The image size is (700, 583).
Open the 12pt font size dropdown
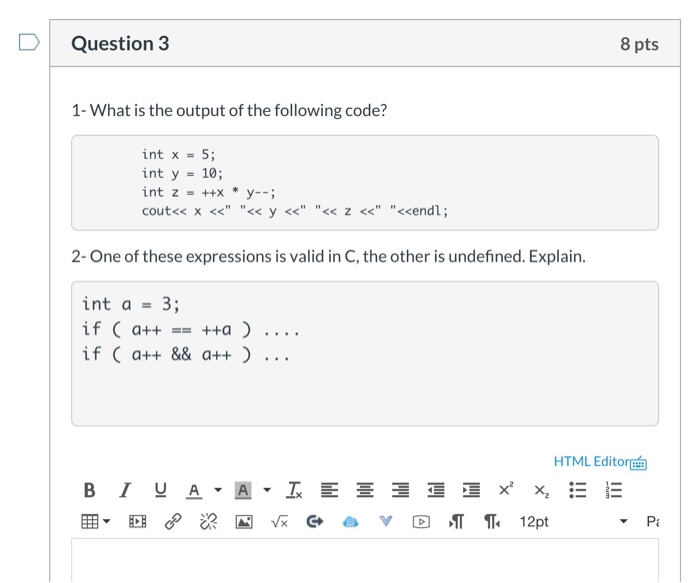[574, 521]
